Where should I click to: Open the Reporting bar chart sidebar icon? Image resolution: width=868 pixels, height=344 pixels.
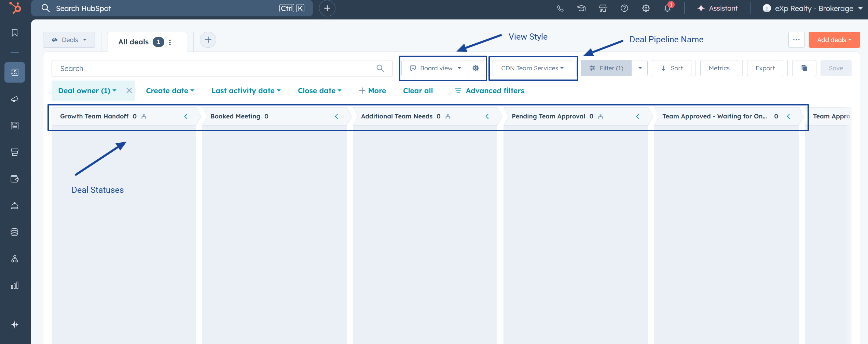(15, 285)
